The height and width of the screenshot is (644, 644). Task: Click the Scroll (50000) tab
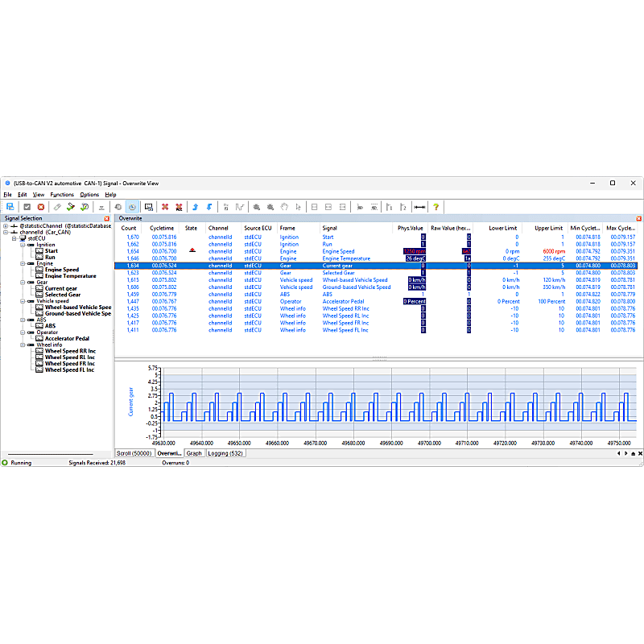(x=134, y=452)
